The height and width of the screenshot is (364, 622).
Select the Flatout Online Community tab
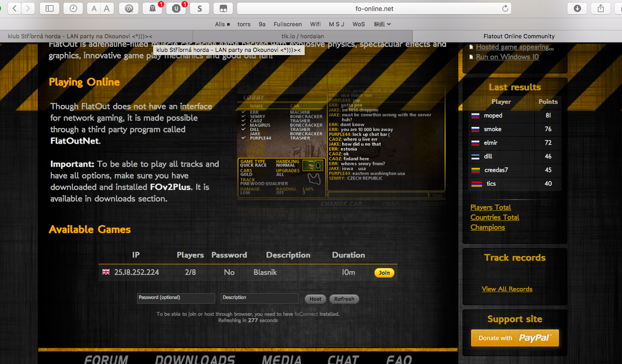pyautogui.click(x=517, y=36)
